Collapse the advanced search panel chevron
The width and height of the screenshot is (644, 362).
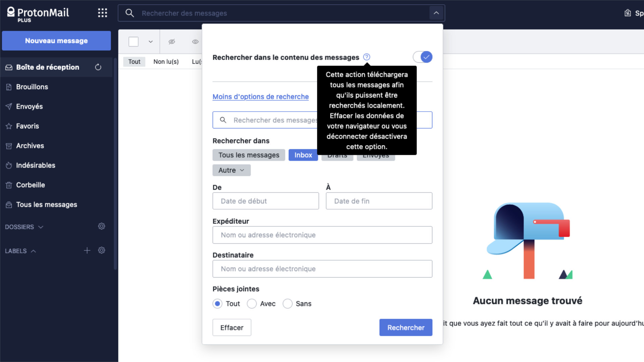(436, 13)
